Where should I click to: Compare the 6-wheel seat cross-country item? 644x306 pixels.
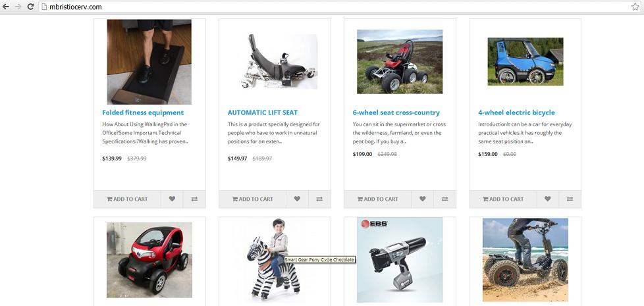pos(444,199)
